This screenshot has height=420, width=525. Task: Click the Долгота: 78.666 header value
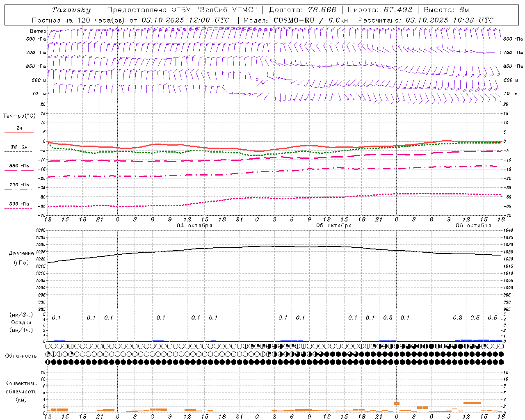[x=302, y=10]
